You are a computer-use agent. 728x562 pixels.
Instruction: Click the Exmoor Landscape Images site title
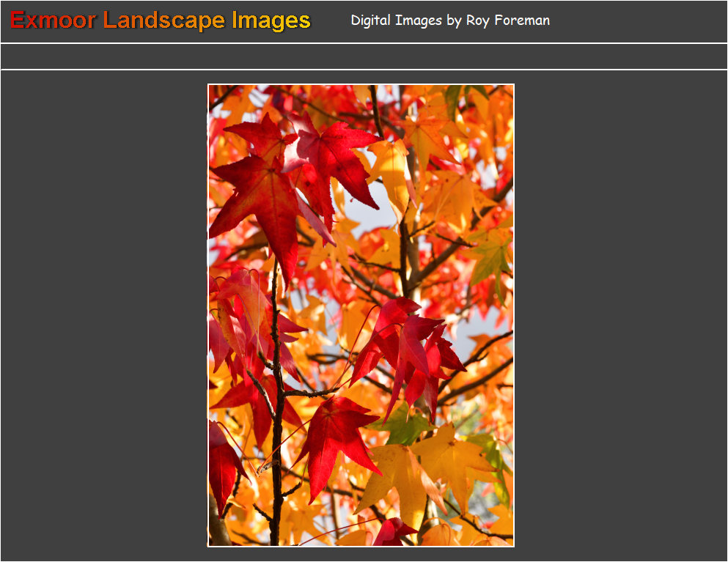tap(160, 21)
